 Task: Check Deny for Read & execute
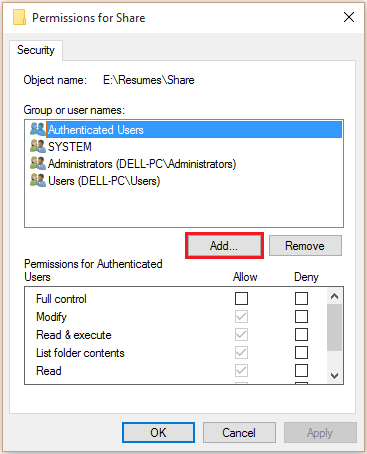click(301, 334)
